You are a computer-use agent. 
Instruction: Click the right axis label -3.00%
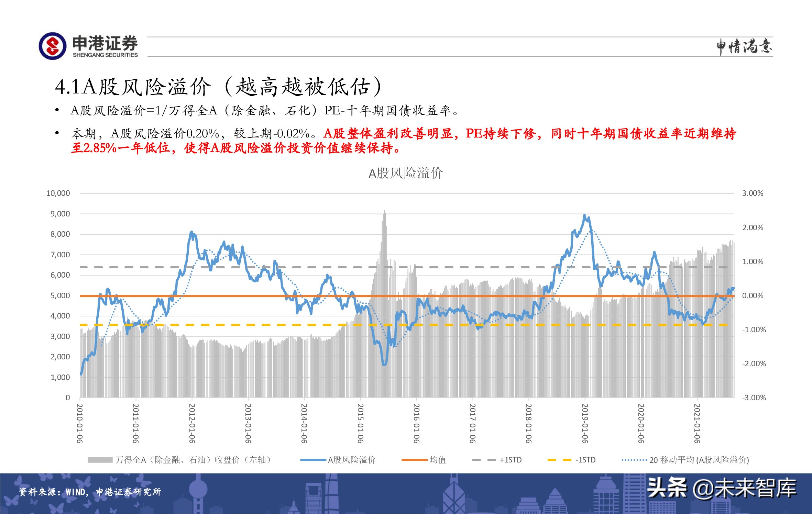click(754, 398)
